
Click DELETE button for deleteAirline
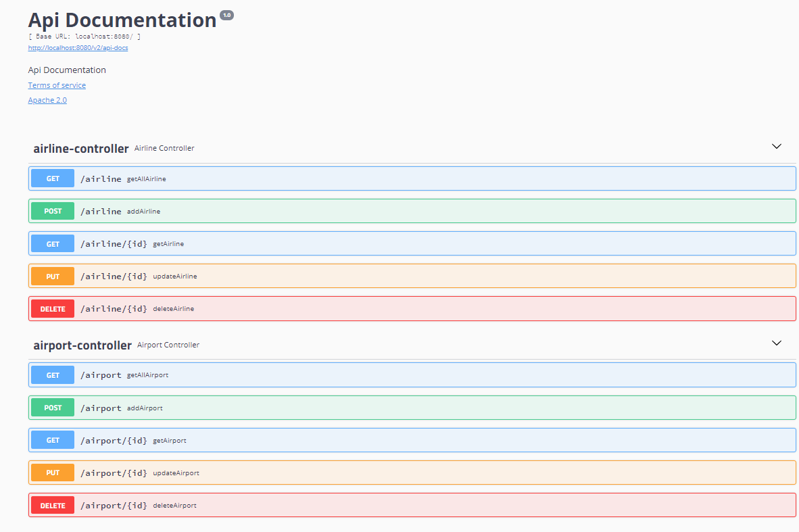[x=53, y=309]
